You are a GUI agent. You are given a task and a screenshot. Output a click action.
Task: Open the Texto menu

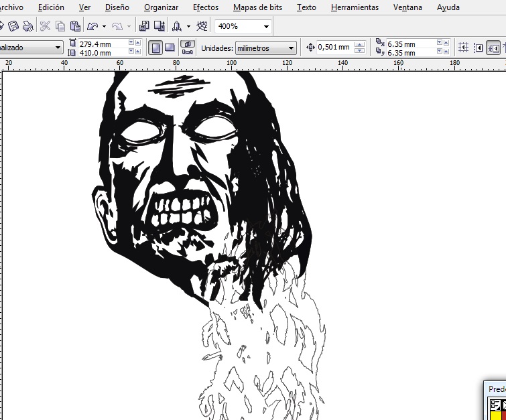pyautogui.click(x=306, y=7)
